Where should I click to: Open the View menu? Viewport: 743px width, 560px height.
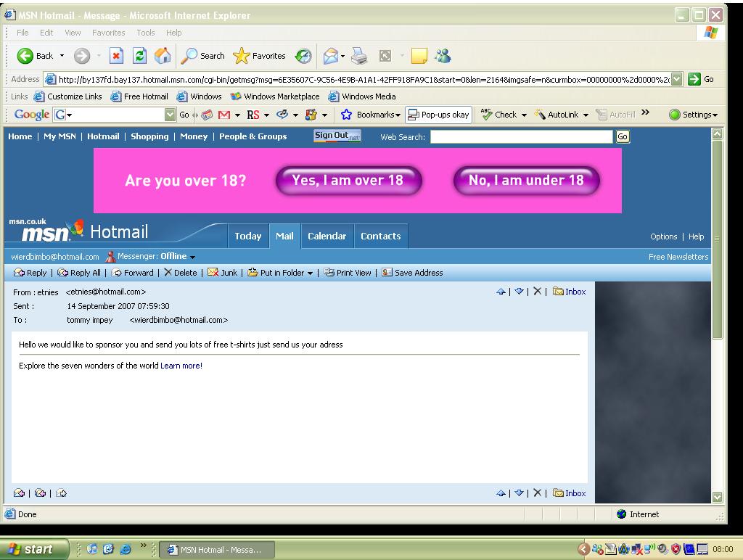click(x=73, y=33)
